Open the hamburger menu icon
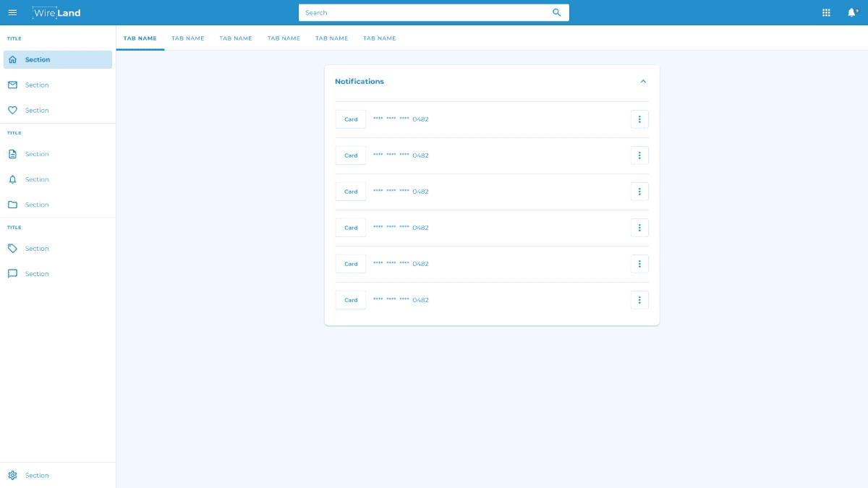Viewport: 868px width, 488px height. tap(12, 12)
